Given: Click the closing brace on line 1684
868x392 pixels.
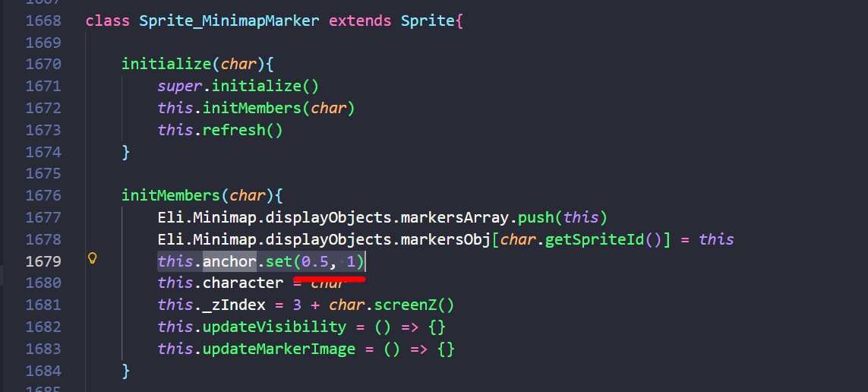Looking at the screenshot, I should [125, 371].
